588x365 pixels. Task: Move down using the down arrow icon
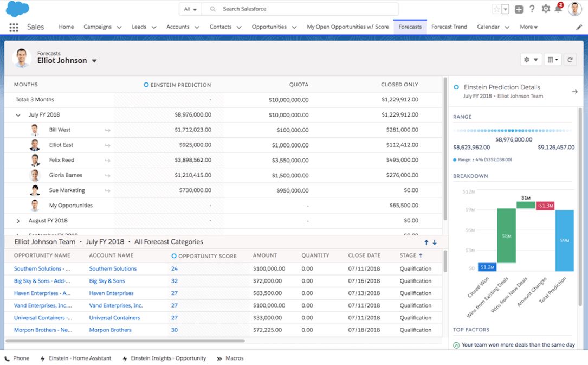click(435, 242)
